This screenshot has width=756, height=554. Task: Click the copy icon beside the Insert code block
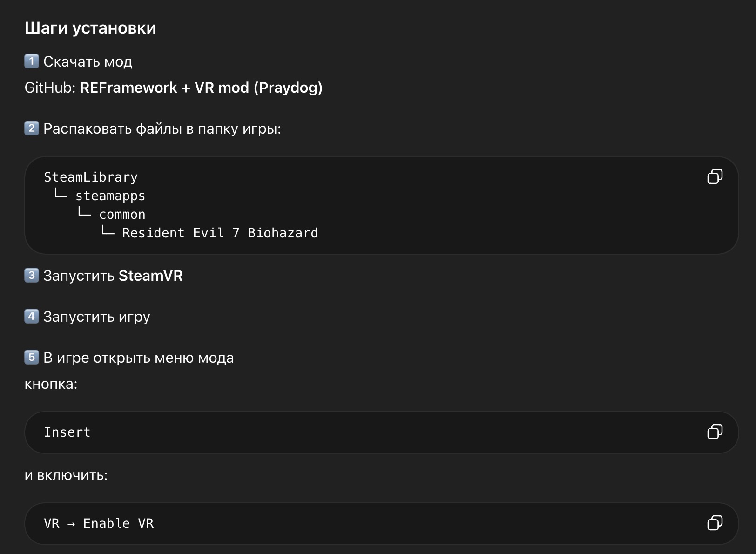click(x=715, y=432)
